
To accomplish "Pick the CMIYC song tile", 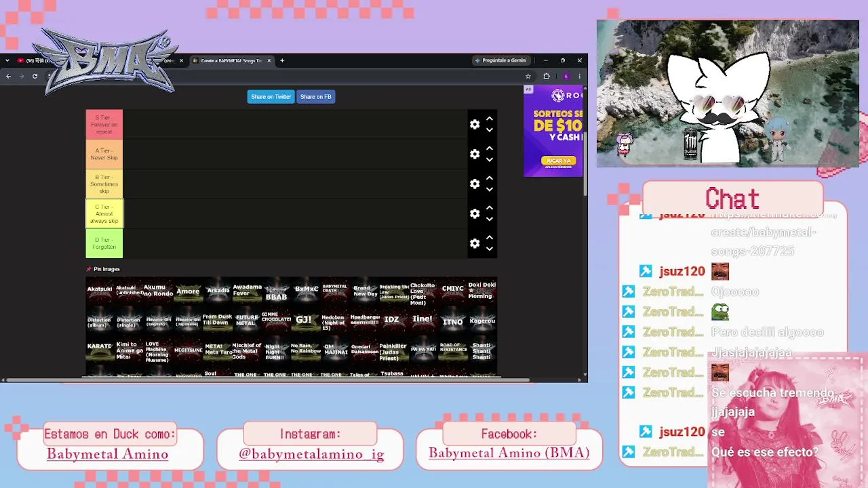I will point(453,290).
